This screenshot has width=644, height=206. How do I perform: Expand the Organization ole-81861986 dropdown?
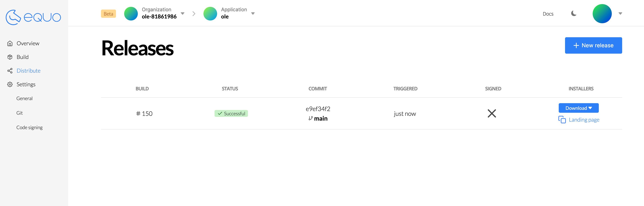(x=183, y=13)
